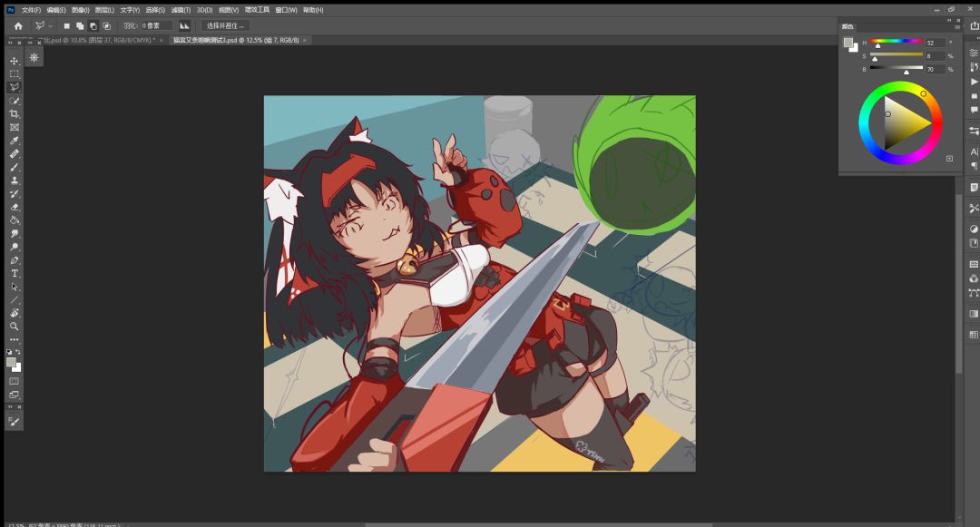
Task: Select the Healing/Ruler tool below the Eyedropper
Action: 15,153
